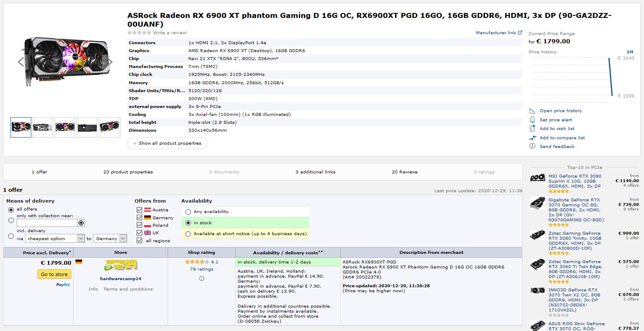Expand 'Show all product properties'
This screenshot has height=331, width=644.
pos(168,143)
